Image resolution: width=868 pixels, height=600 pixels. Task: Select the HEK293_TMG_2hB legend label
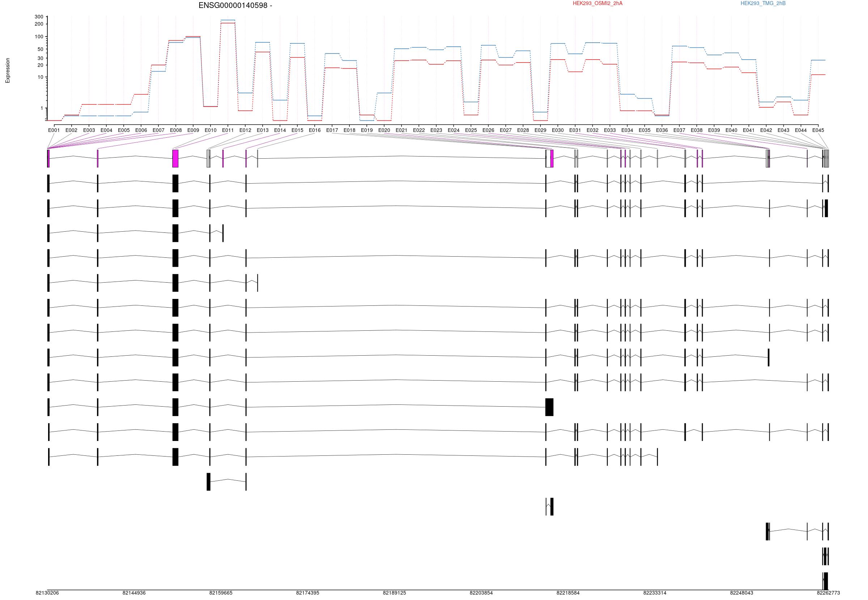[x=763, y=3]
